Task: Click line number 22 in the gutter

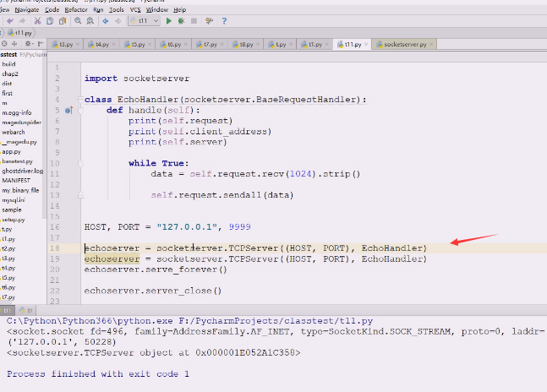Action: coord(57,291)
